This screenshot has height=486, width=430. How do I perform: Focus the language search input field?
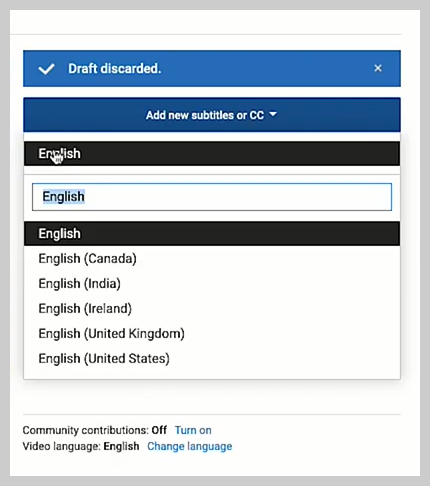point(212,197)
